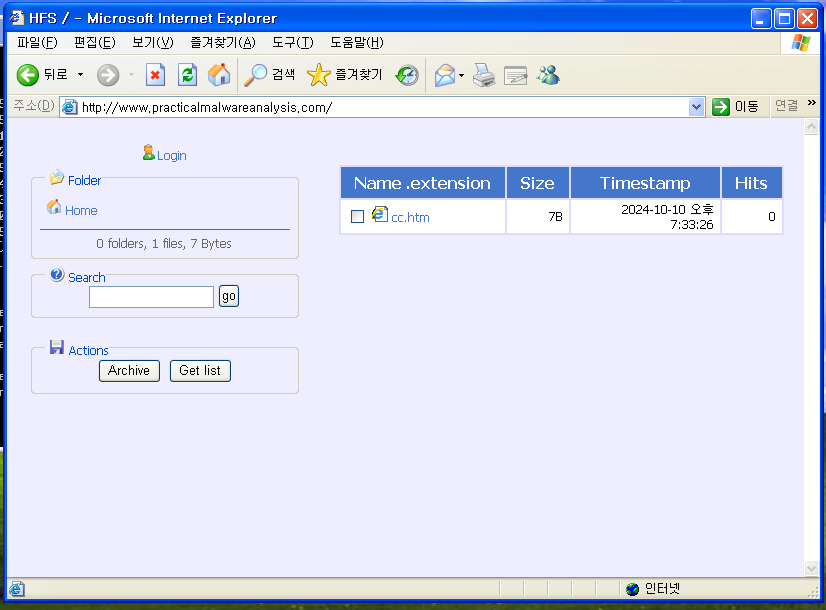The image size is (826, 610).
Task: Open the Search (검색) magnifier toolbar button
Action: tap(269, 75)
